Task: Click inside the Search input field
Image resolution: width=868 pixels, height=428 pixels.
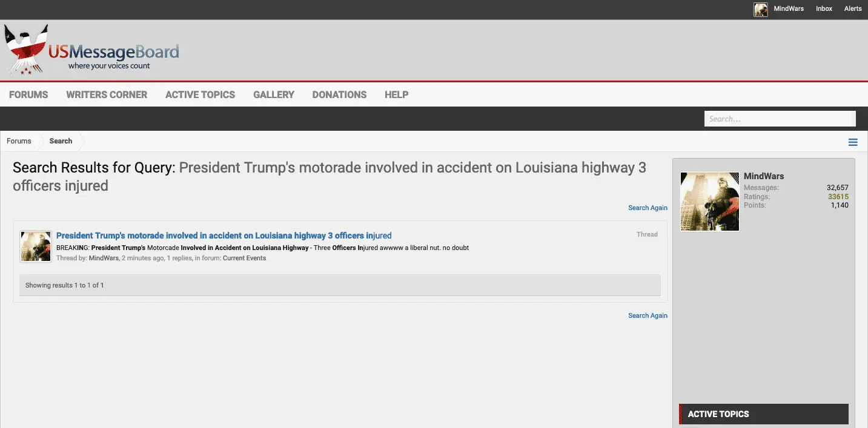Action: pyautogui.click(x=780, y=119)
